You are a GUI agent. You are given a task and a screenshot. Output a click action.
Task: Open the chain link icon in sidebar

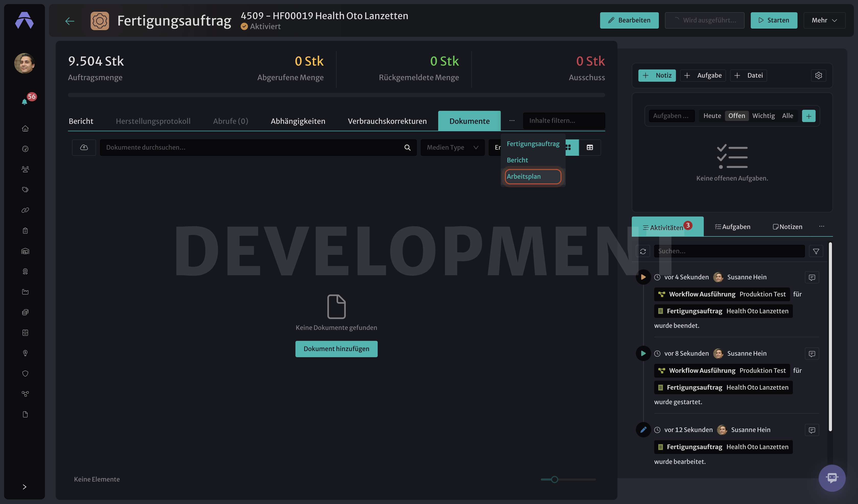coord(25,210)
